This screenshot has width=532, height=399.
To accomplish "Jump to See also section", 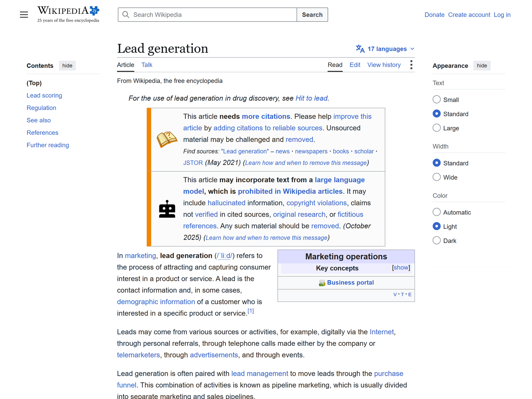I will pos(39,120).
